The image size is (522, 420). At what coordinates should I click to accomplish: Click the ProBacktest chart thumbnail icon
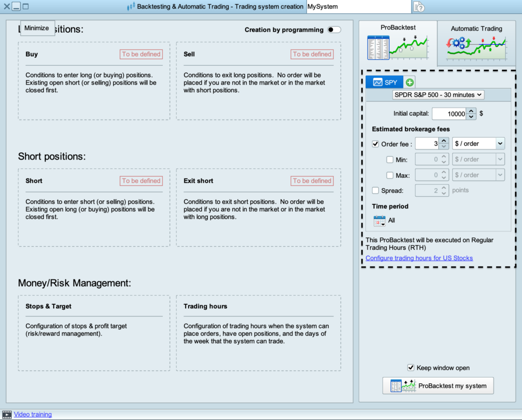[397, 48]
